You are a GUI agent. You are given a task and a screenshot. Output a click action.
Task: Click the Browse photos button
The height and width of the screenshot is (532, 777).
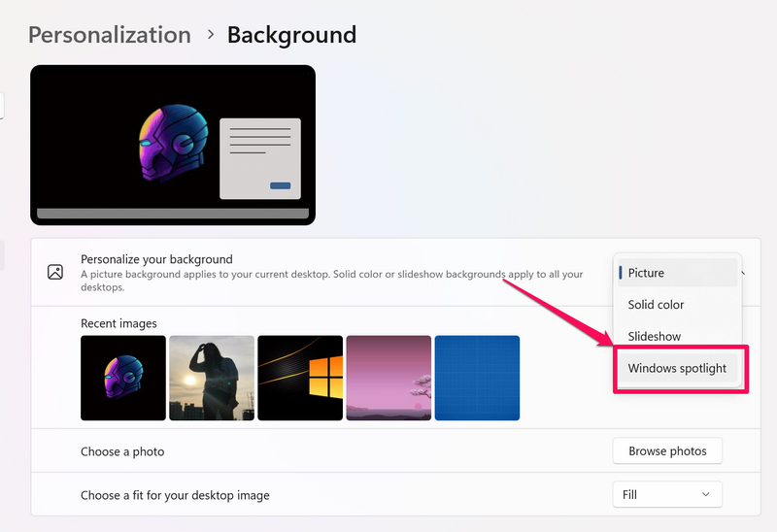click(x=667, y=450)
